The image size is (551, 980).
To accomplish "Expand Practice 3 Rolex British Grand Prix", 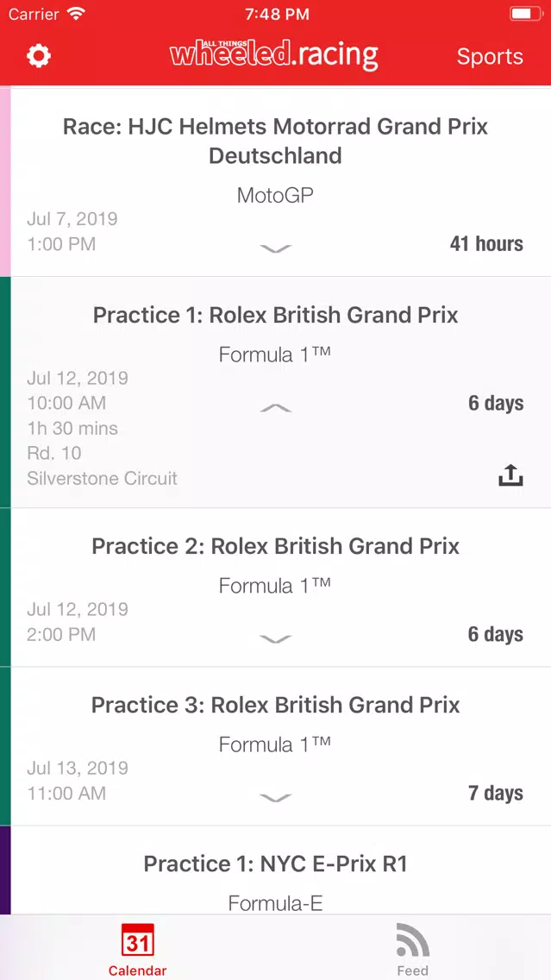I will click(x=276, y=798).
